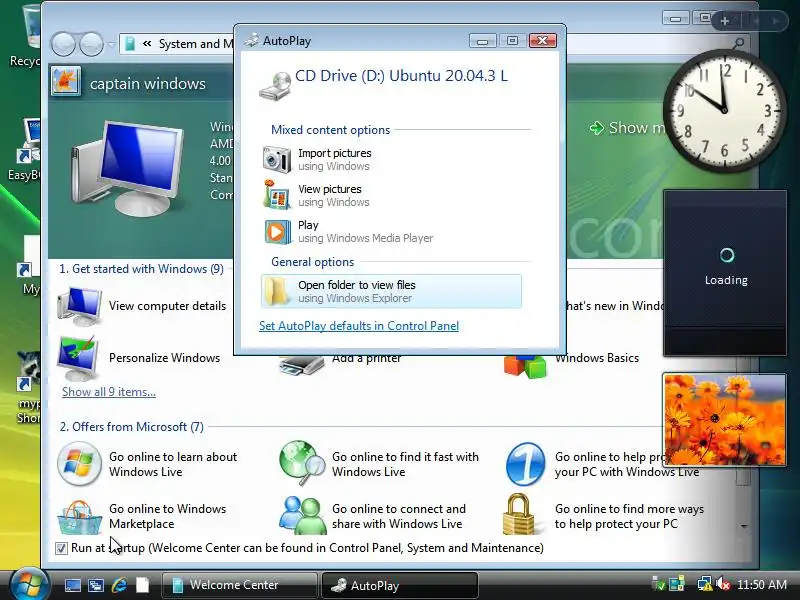Click Personalize Windows label
This screenshot has height=600, width=800.
pyautogui.click(x=164, y=358)
